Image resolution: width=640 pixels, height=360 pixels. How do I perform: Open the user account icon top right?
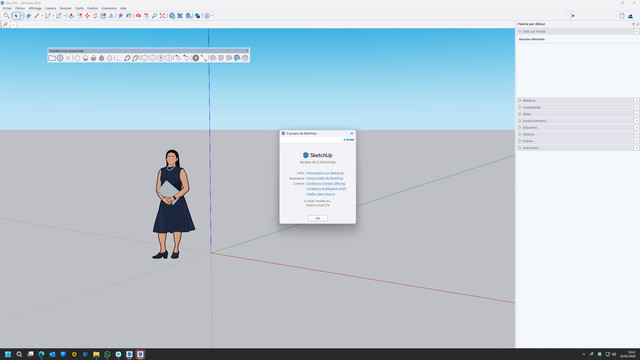coord(630,16)
